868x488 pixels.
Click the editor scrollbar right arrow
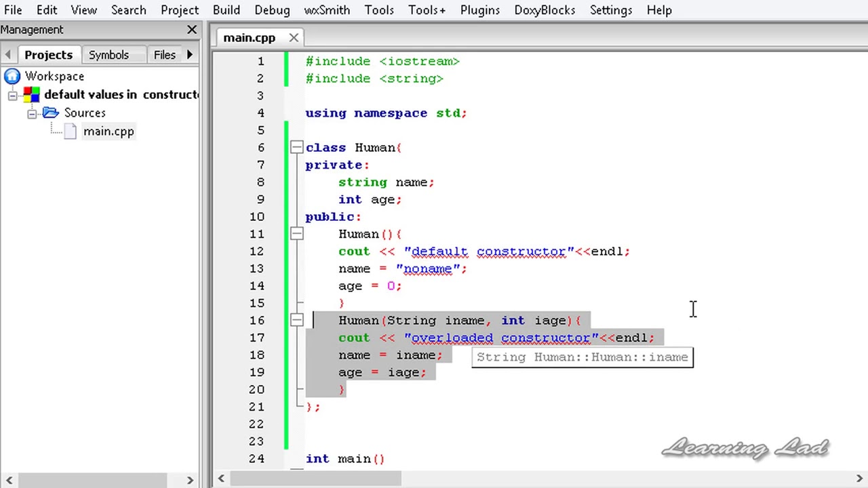click(859, 479)
